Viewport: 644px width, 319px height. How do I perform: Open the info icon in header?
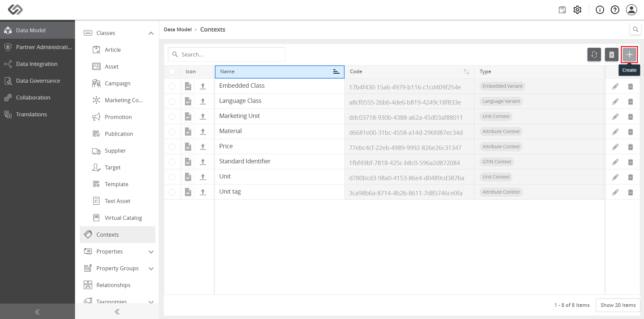[600, 10]
